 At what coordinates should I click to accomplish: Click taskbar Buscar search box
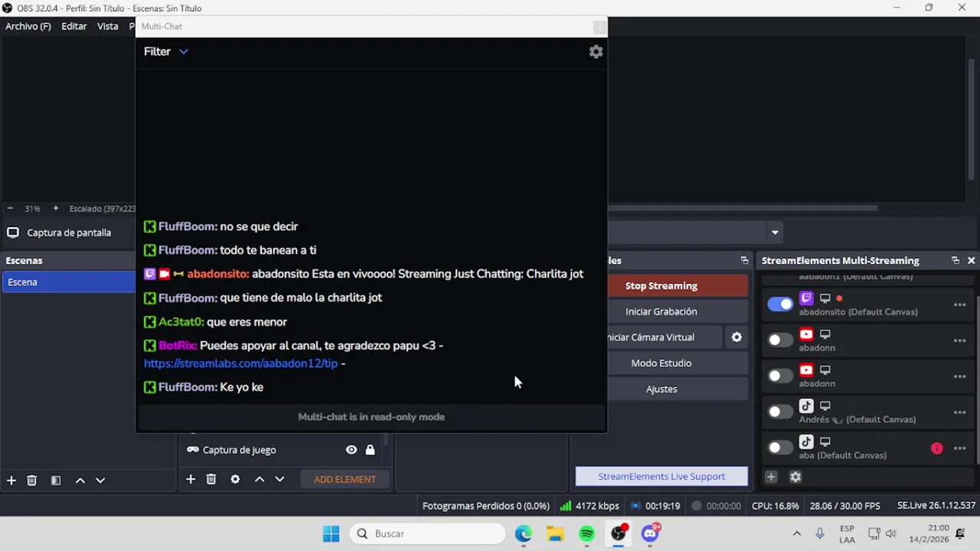[x=429, y=533]
